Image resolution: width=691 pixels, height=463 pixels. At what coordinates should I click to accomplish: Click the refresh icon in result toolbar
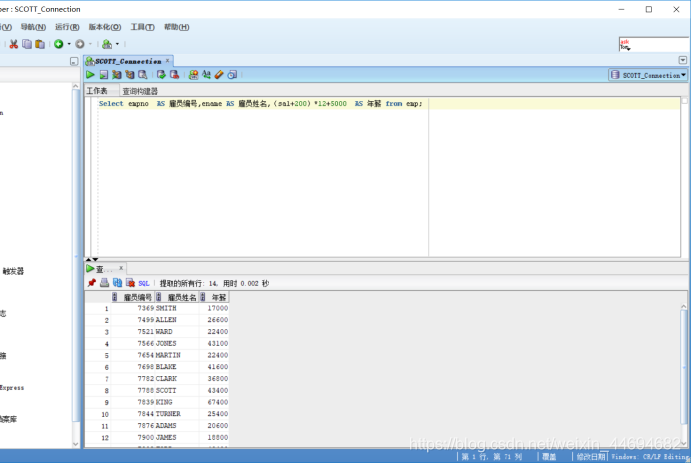[x=117, y=283]
